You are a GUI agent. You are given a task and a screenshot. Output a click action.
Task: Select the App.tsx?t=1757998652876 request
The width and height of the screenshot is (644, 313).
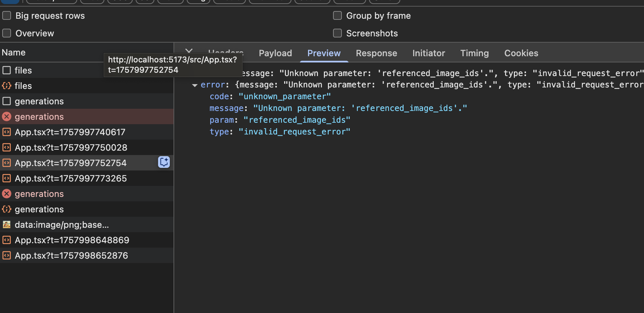tap(71, 255)
